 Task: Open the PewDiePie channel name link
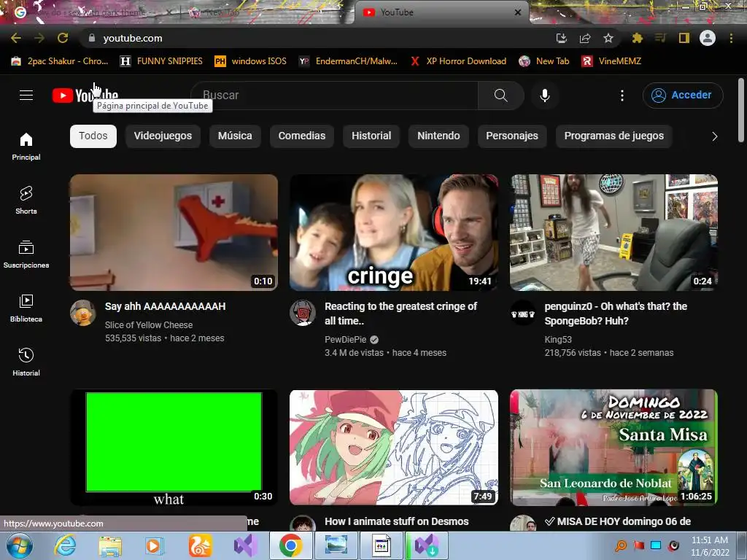pyautogui.click(x=345, y=340)
